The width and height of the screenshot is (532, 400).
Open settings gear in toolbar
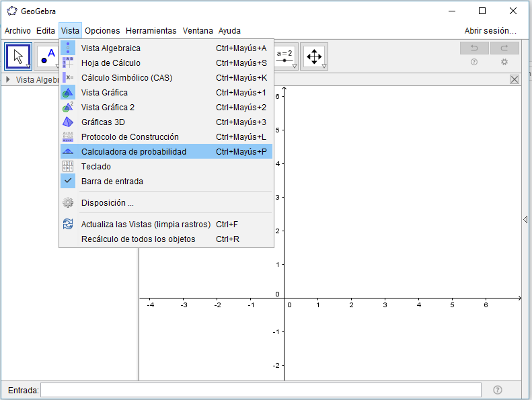click(504, 62)
